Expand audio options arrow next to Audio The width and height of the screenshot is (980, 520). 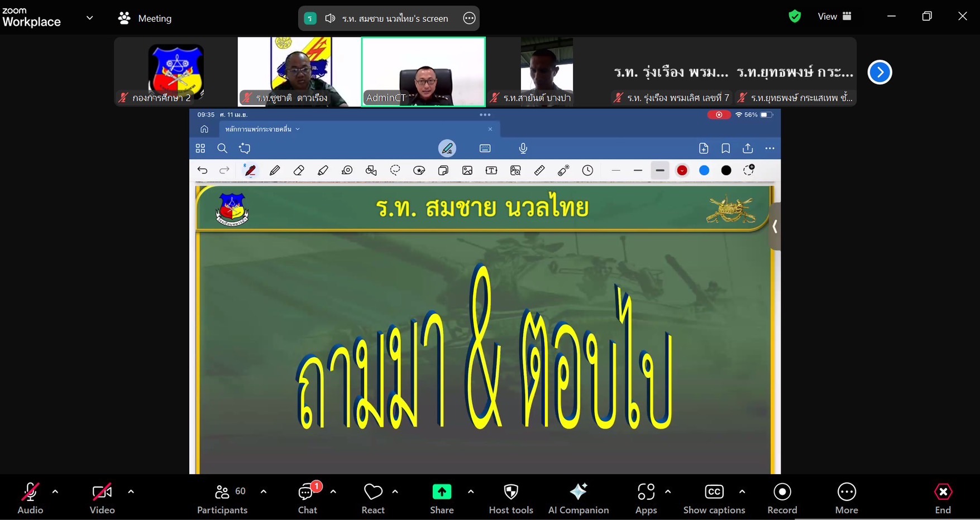[x=55, y=492]
